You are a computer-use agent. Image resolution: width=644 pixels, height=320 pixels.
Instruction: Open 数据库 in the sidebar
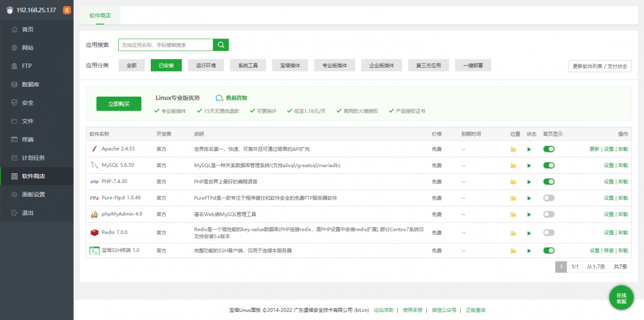tap(37, 85)
